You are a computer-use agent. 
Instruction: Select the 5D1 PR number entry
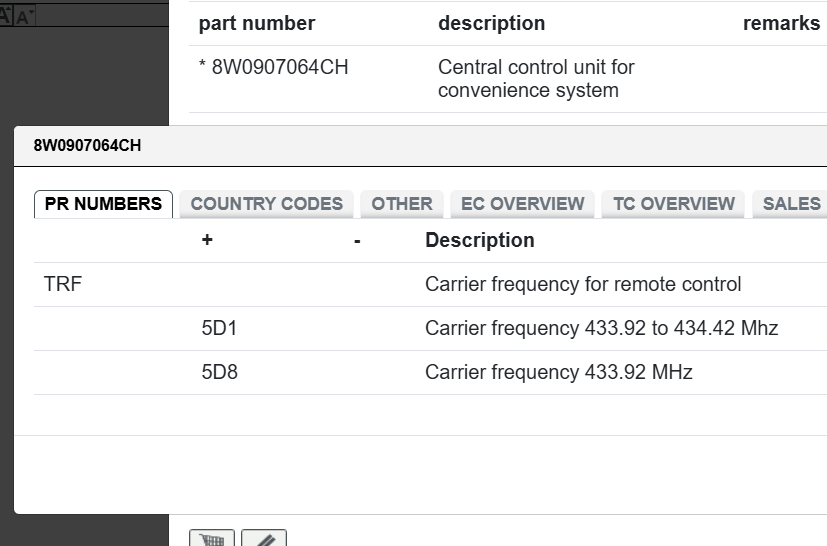pos(219,329)
